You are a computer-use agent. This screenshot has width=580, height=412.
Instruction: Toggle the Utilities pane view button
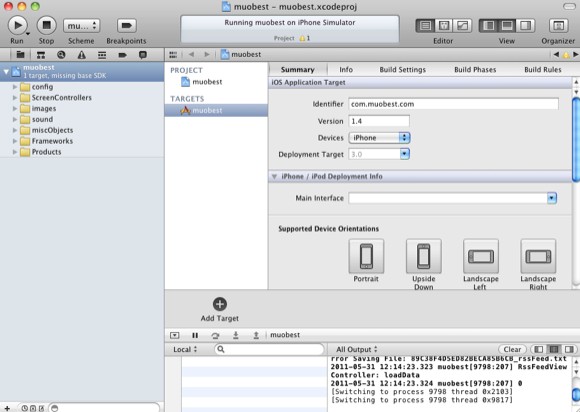tap(526, 26)
